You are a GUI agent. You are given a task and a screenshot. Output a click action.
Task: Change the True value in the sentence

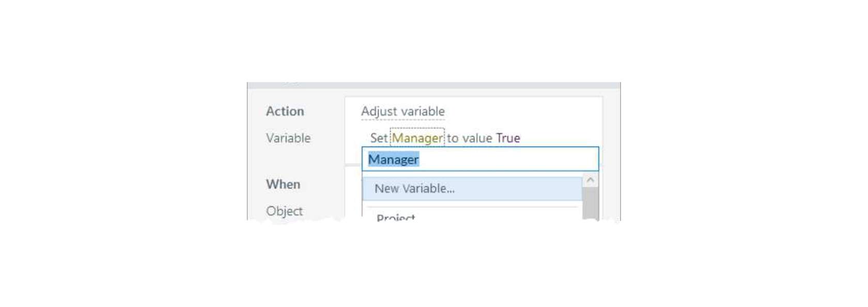coord(508,138)
